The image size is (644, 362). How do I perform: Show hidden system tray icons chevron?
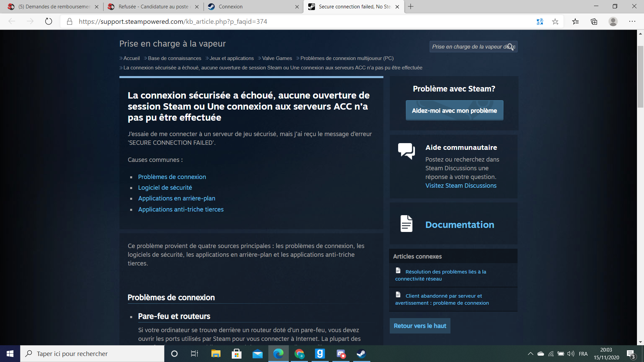tap(530, 354)
